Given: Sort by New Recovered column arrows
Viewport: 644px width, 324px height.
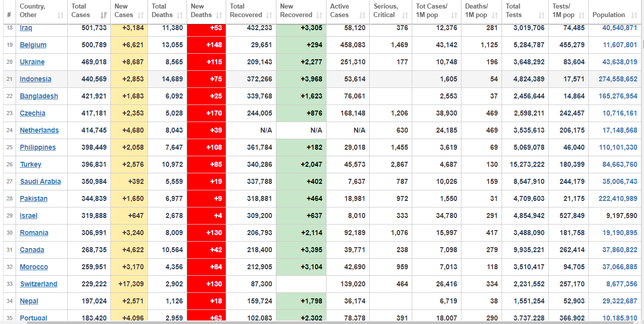Looking at the screenshot, I should [x=319, y=16].
